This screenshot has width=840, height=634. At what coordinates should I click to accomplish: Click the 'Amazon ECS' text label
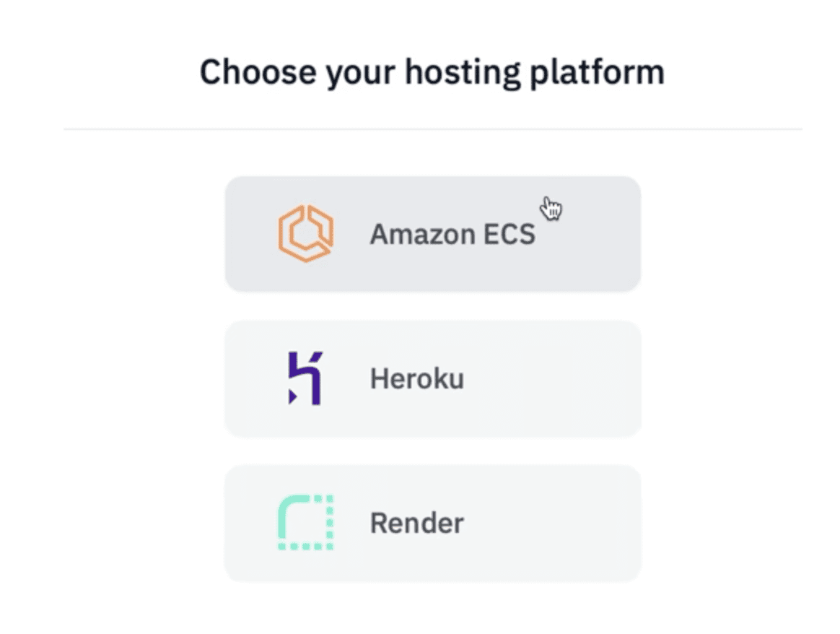coord(453,234)
